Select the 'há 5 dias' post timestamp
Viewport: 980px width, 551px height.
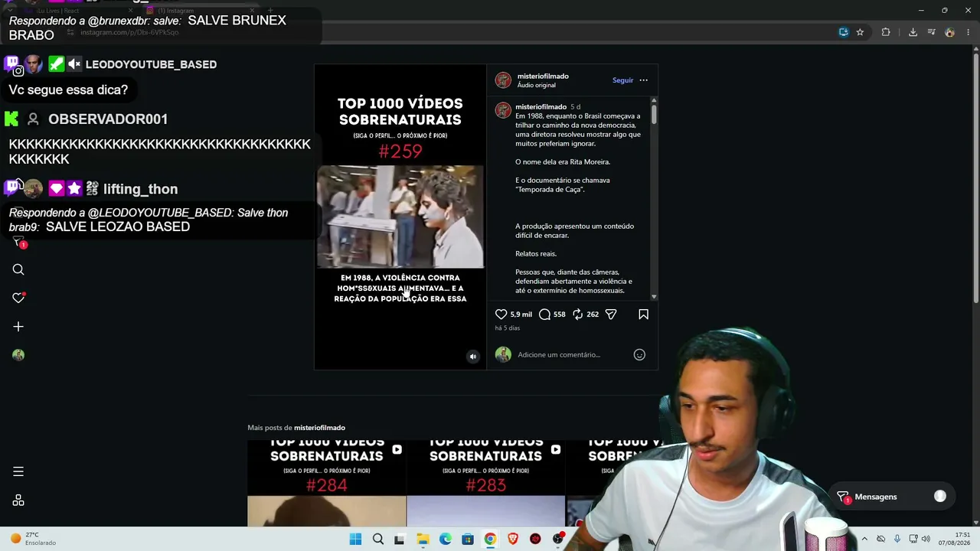tap(508, 328)
